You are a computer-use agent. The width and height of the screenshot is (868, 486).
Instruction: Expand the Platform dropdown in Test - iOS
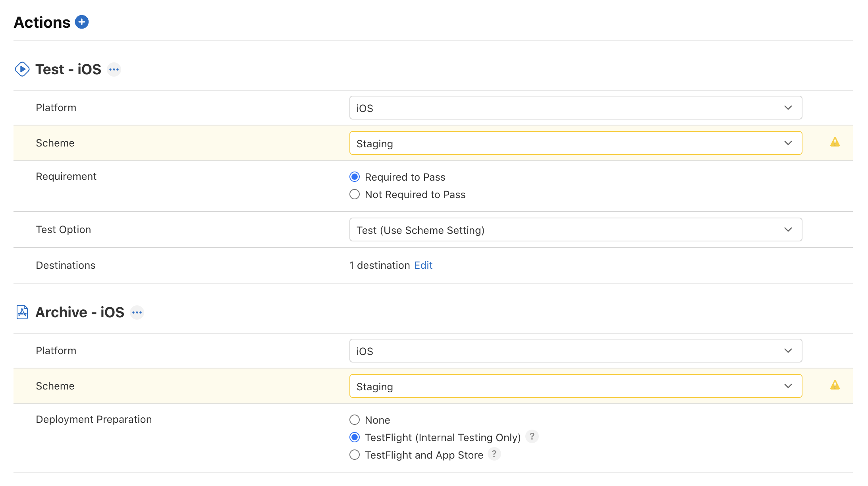(789, 107)
